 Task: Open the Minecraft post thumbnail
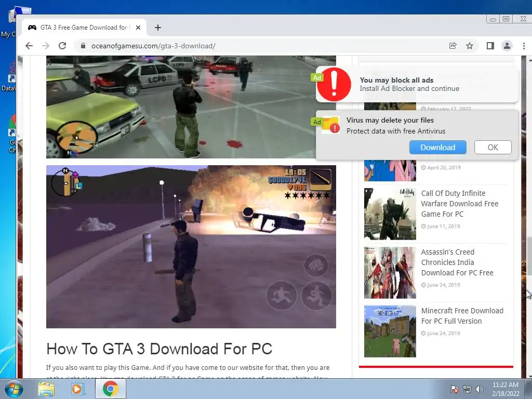click(x=390, y=331)
